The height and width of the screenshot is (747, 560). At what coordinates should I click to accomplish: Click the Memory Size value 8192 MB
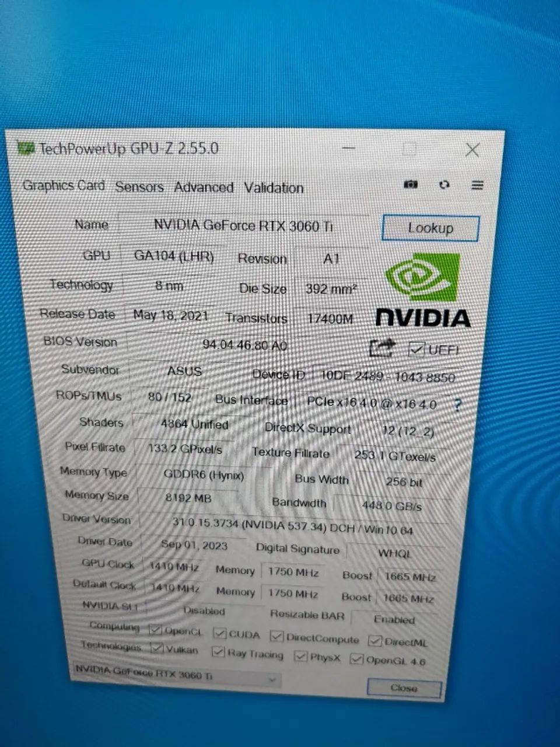point(188,498)
